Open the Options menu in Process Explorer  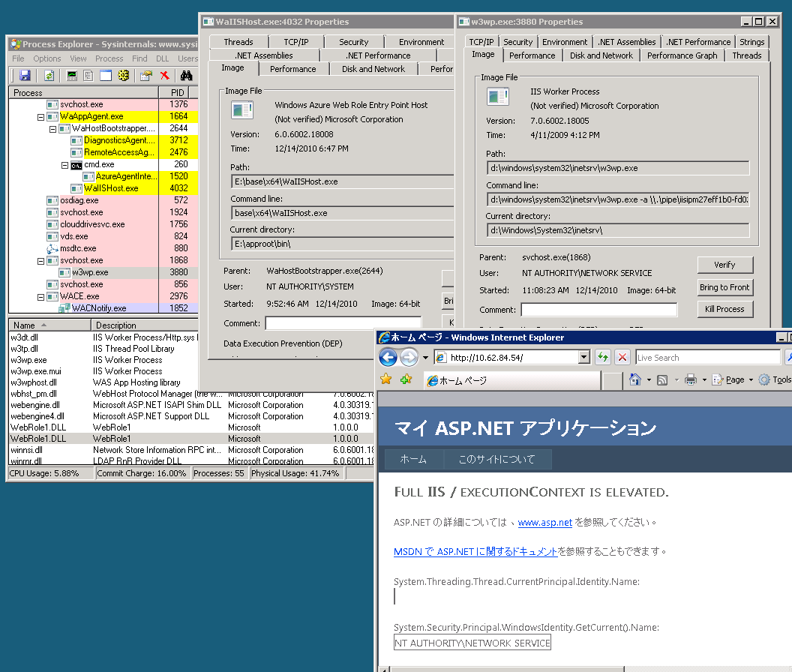(x=47, y=58)
